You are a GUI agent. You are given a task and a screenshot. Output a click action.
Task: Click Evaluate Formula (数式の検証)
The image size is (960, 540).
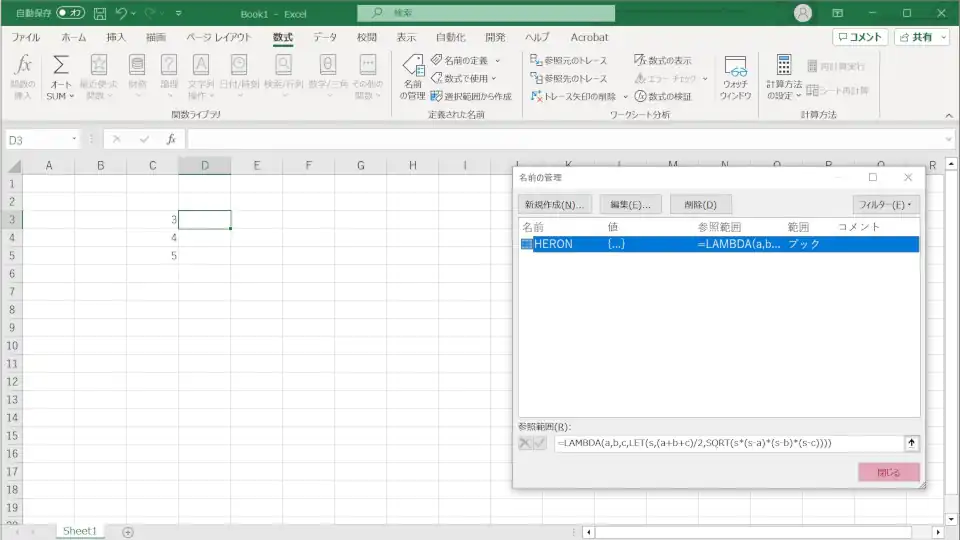click(663, 96)
